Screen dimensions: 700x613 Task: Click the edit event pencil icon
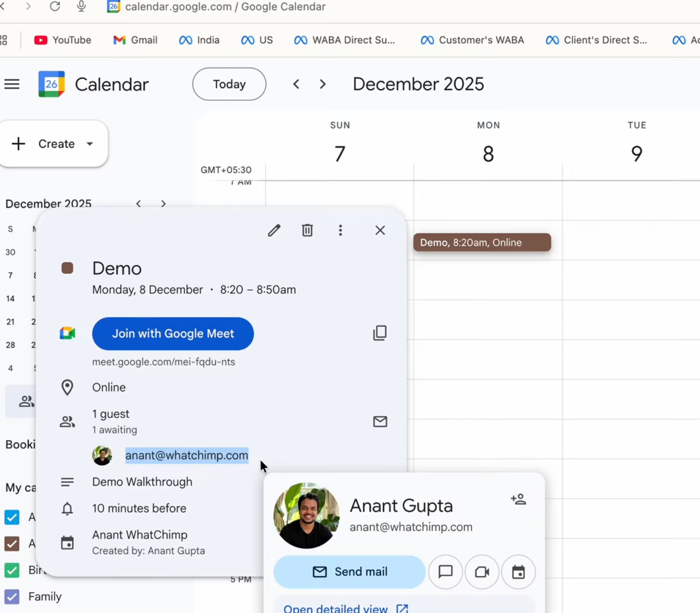pos(274,230)
